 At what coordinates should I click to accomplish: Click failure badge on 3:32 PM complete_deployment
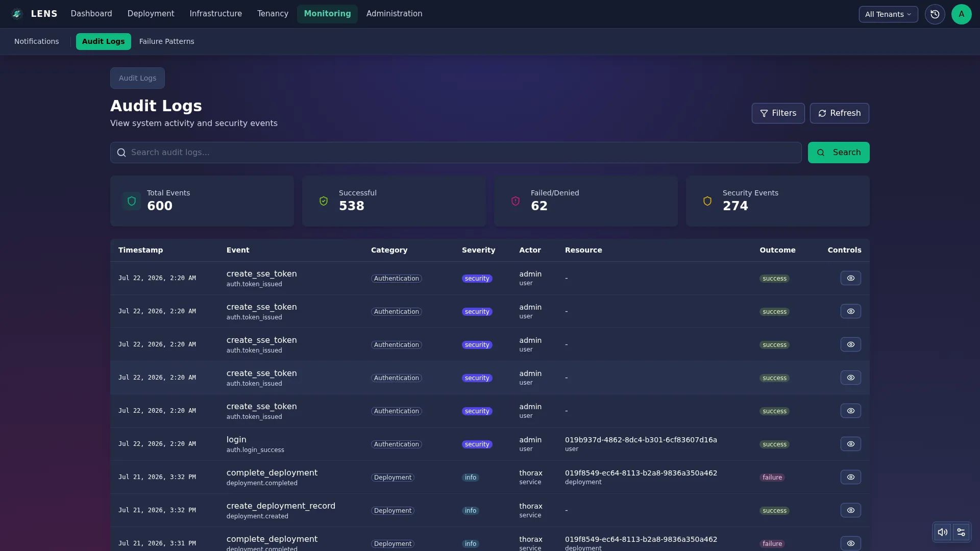772,478
